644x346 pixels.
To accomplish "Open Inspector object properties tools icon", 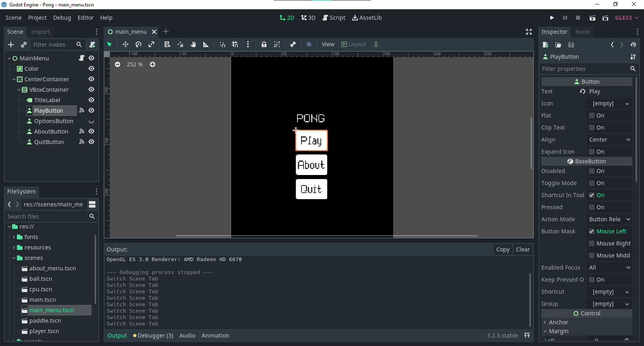I will (x=633, y=57).
